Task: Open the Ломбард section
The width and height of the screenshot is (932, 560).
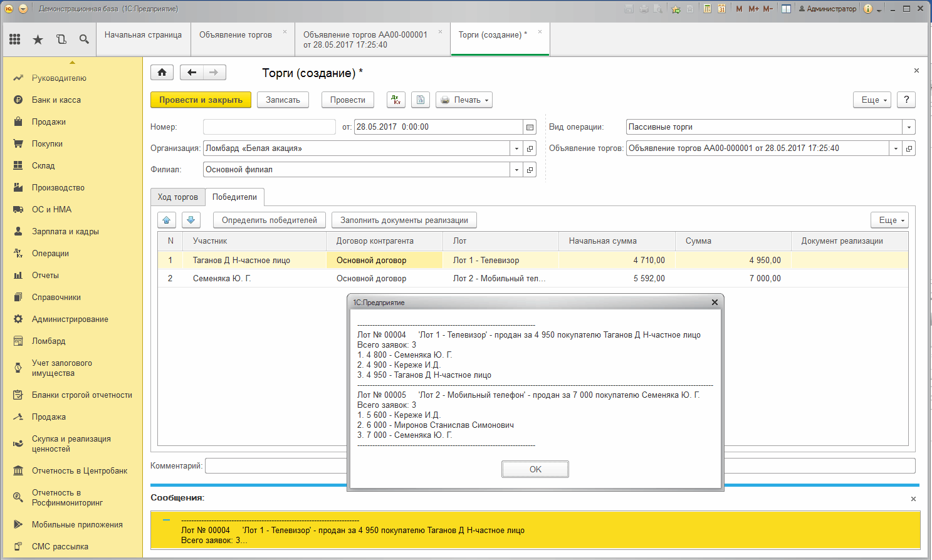Action: [x=49, y=341]
